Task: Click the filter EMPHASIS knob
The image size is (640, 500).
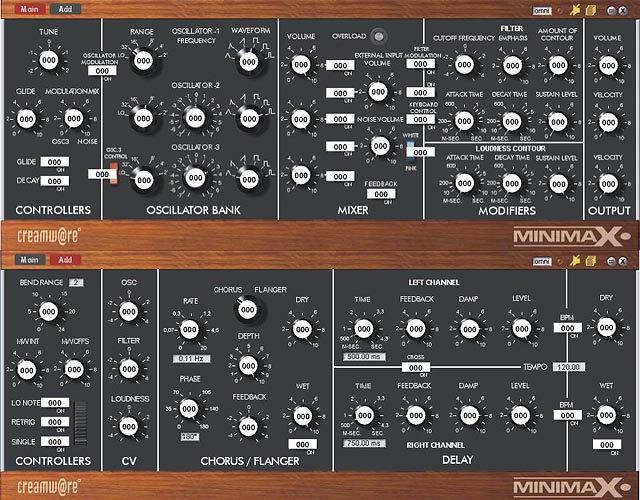Action: 512,65
